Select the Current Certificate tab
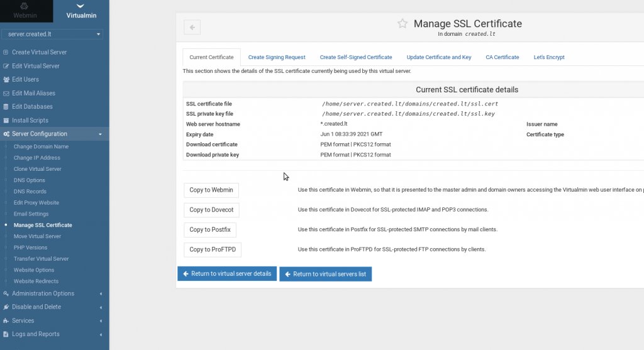This screenshot has height=350, width=644. coord(211,57)
